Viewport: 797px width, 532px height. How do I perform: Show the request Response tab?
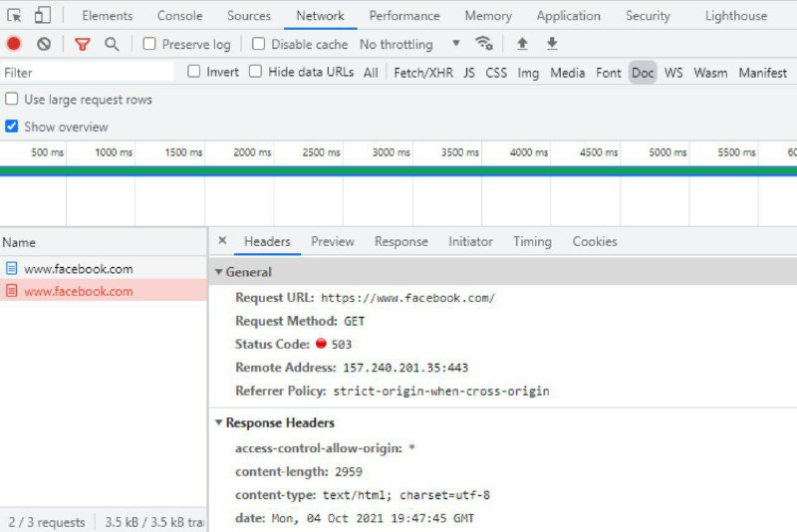[x=401, y=241]
